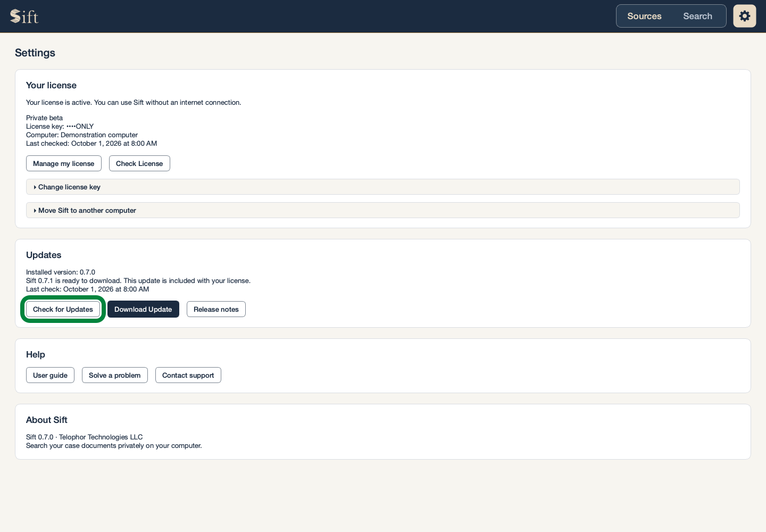The width and height of the screenshot is (766, 532).
Task: Expand Change license key section
Action: (383, 187)
